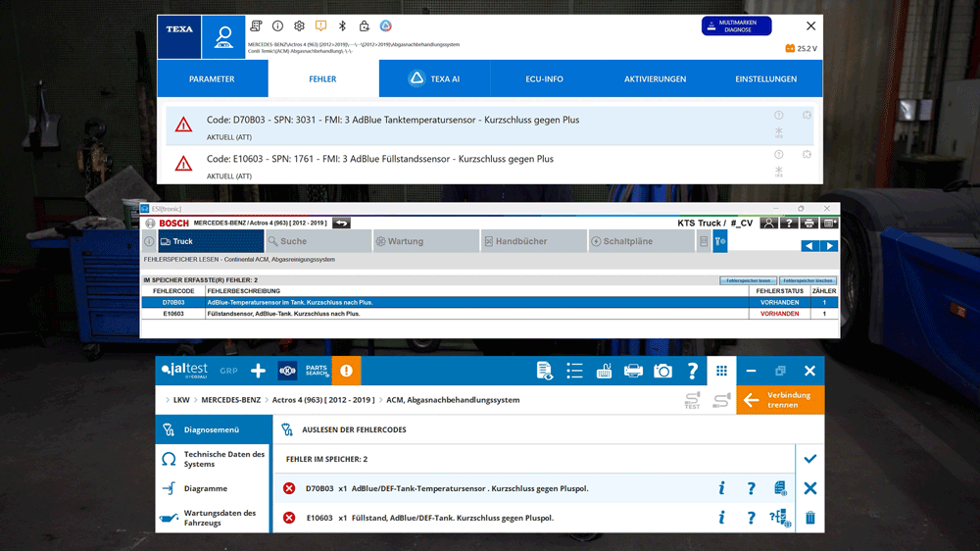The width and height of the screenshot is (980, 551).
Task: Open the Suche tab in Bosch window
Action: click(x=318, y=241)
